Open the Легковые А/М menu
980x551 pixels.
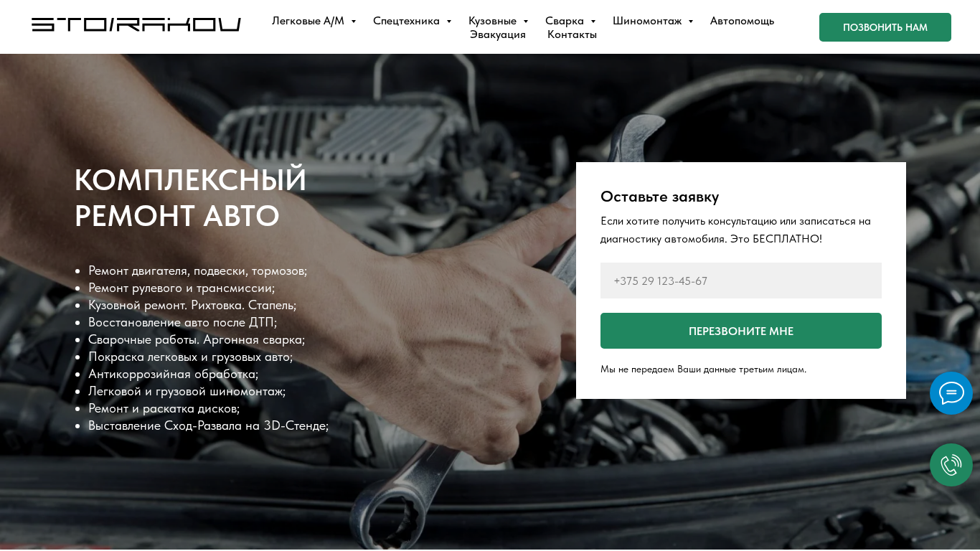308,21
